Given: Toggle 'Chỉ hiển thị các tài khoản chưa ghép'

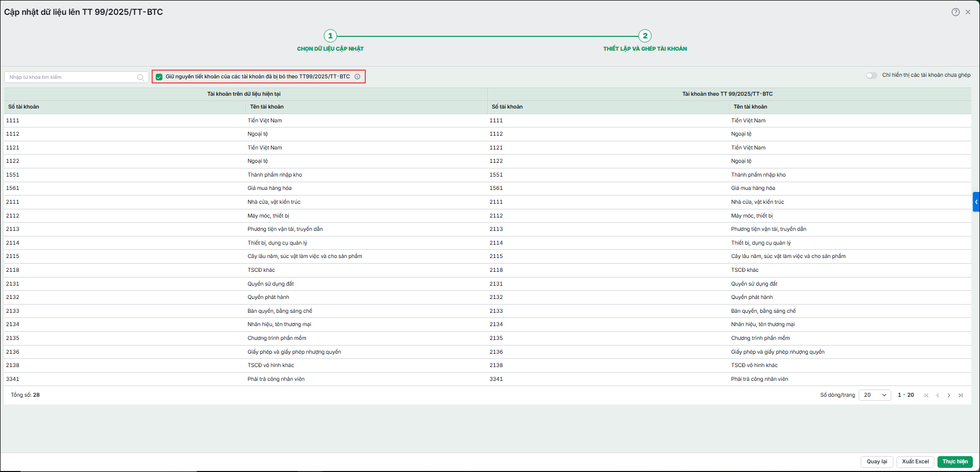Looking at the screenshot, I should pos(871,75).
